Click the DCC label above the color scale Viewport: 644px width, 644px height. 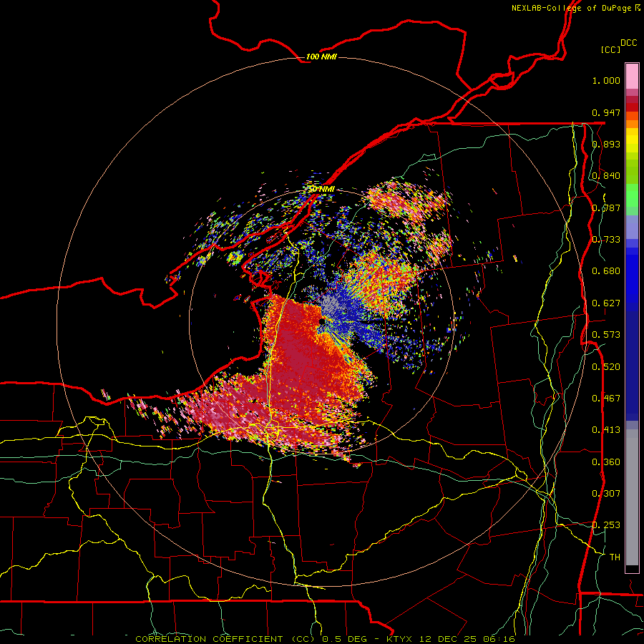pos(628,43)
